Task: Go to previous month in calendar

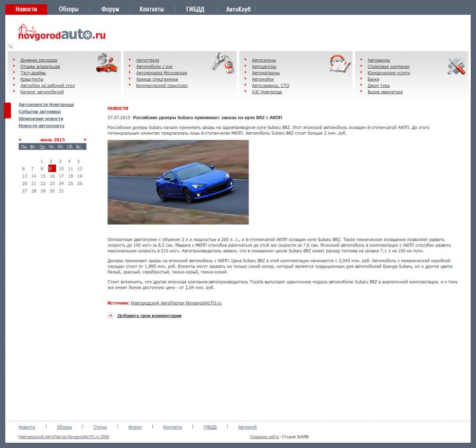Action: [x=20, y=140]
